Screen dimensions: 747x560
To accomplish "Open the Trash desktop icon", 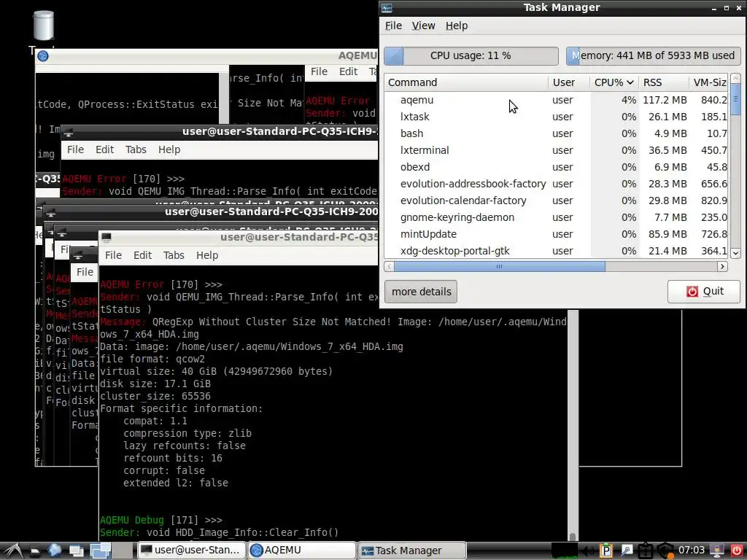I will 43,26.
